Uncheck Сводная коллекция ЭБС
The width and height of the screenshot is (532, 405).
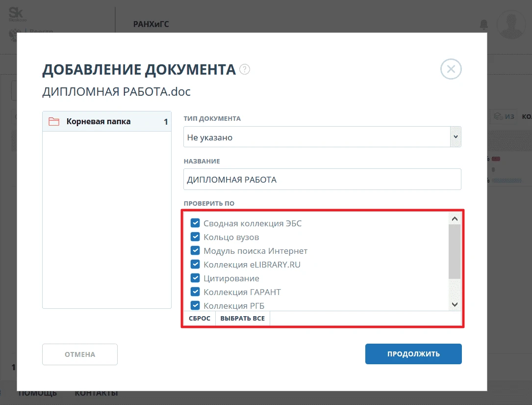pos(195,222)
